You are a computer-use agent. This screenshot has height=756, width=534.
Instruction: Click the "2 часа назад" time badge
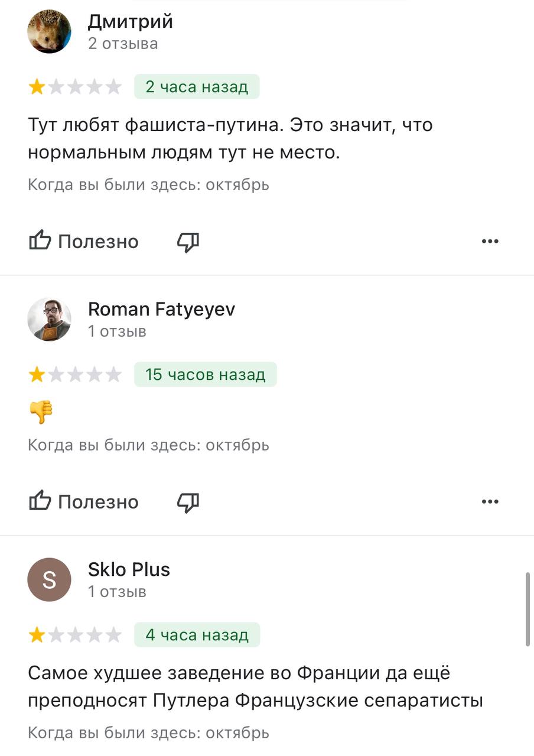tap(197, 87)
